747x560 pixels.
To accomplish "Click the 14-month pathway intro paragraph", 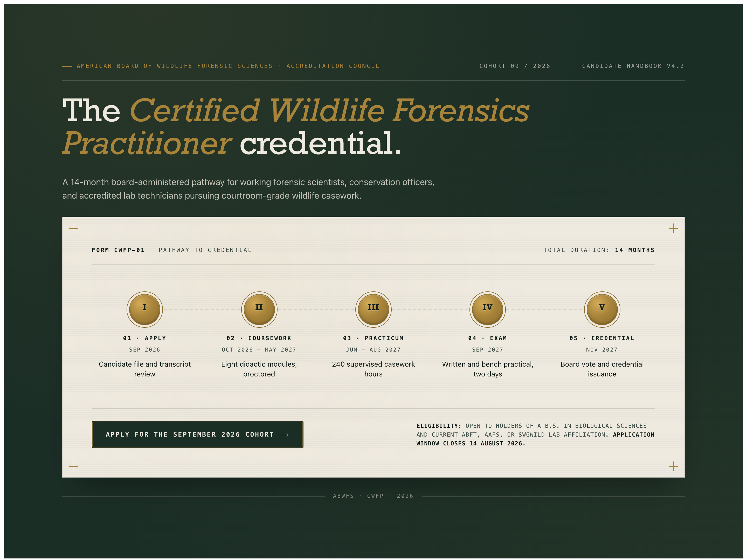I will (248, 189).
